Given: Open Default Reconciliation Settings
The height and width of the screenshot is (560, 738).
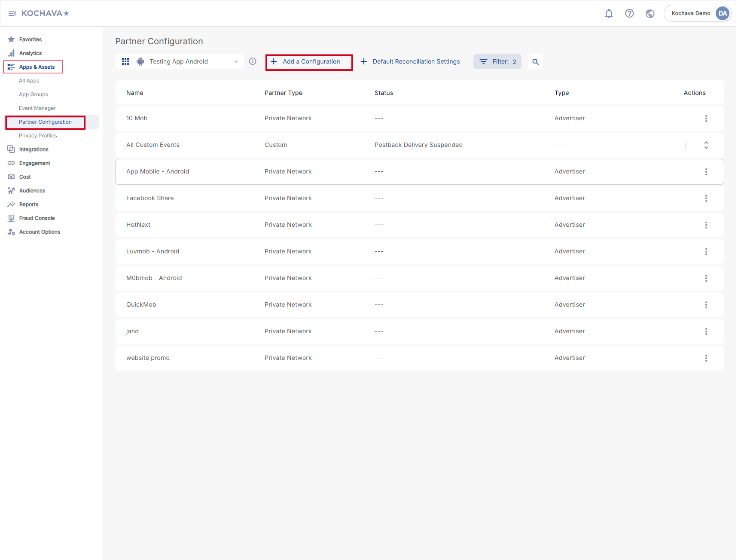Looking at the screenshot, I should click(x=410, y=61).
